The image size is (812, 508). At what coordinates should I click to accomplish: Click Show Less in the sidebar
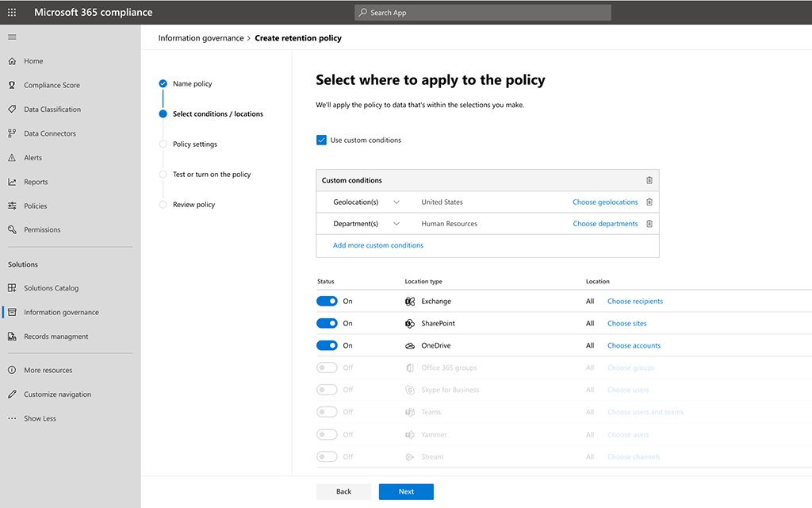click(40, 419)
